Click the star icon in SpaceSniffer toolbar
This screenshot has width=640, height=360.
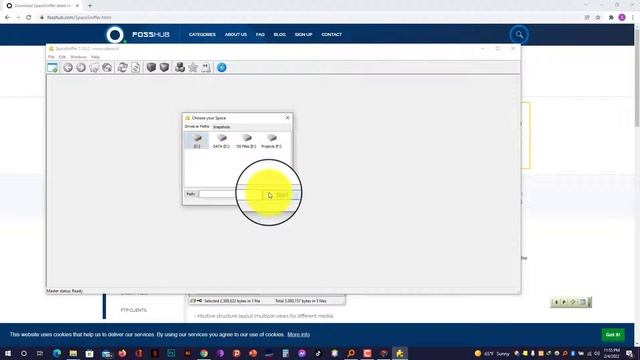193,68
